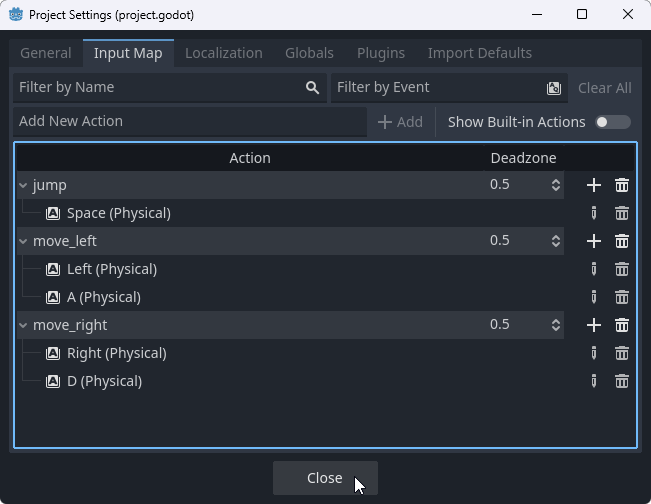Image resolution: width=651 pixels, height=504 pixels.
Task: Collapse the move_left action chevron
Action: pos(23,241)
